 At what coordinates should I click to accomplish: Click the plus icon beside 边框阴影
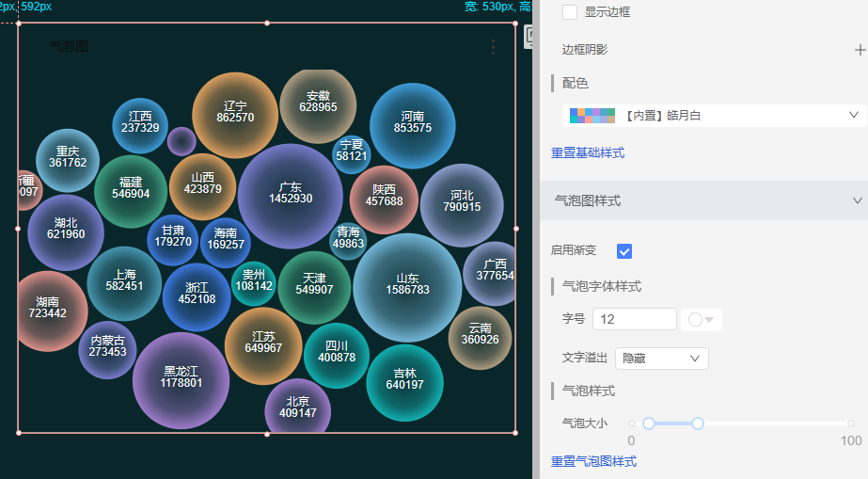click(x=859, y=50)
